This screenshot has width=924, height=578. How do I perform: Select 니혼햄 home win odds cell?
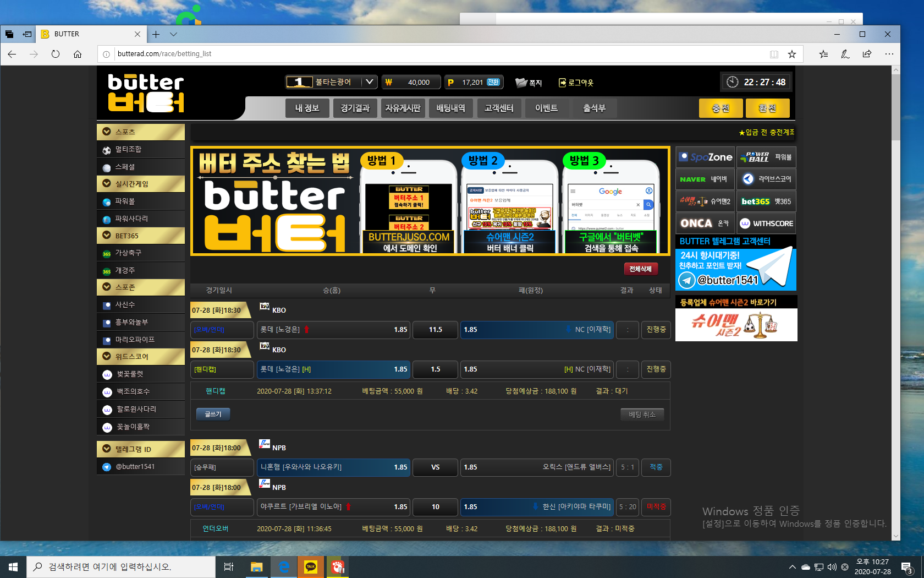coord(333,467)
